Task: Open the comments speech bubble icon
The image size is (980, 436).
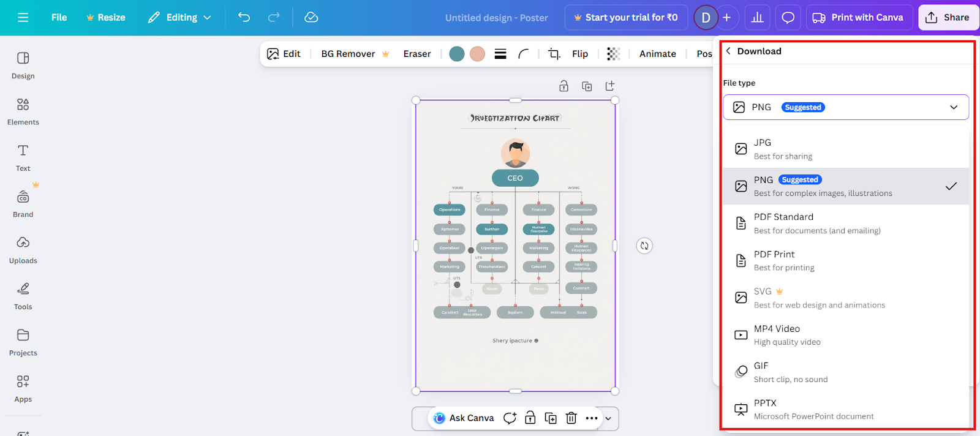Action: click(x=788, y=18)
